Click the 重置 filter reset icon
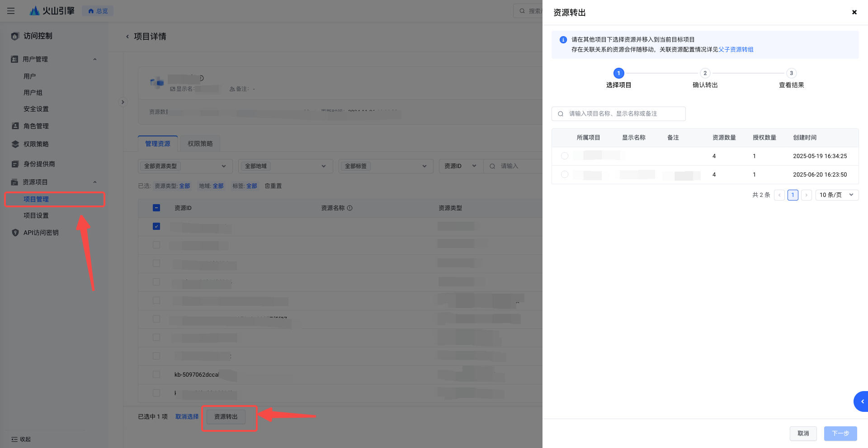 coord(267,186)
